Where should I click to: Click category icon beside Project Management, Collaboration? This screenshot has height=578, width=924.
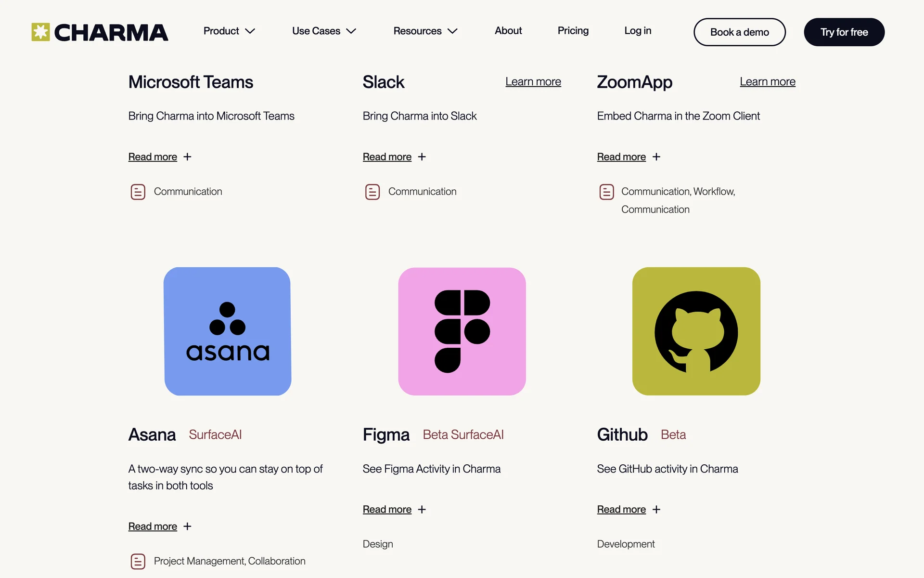(x=138, y=562)
